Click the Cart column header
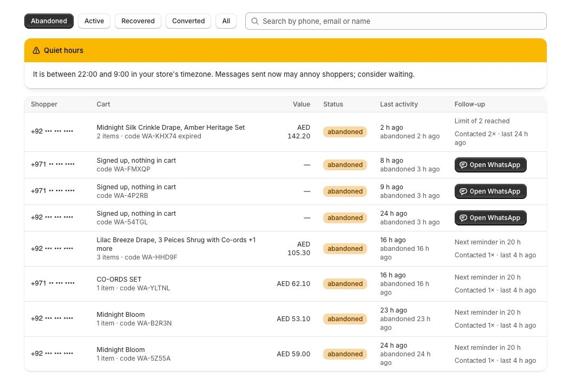This screenshot has height=392, width=563. click(x=103, y=104)
